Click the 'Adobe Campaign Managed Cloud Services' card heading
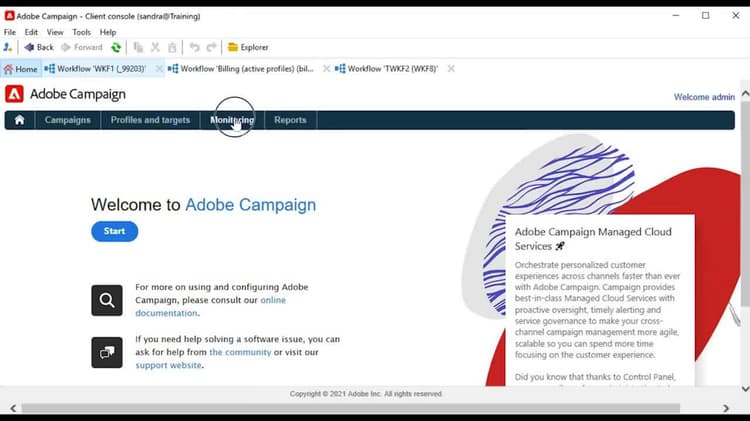The height and width of the screenshot is (421, 750). [x=593, y=239]
